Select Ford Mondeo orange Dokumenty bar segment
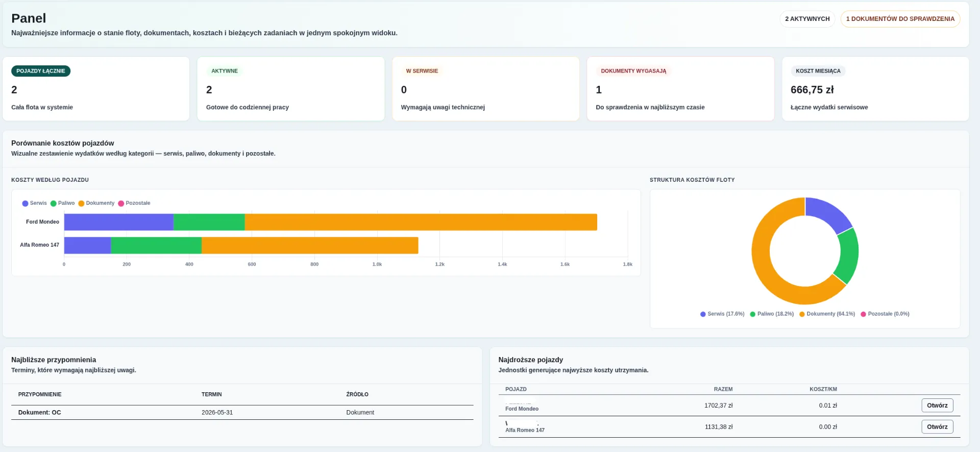 421,222
